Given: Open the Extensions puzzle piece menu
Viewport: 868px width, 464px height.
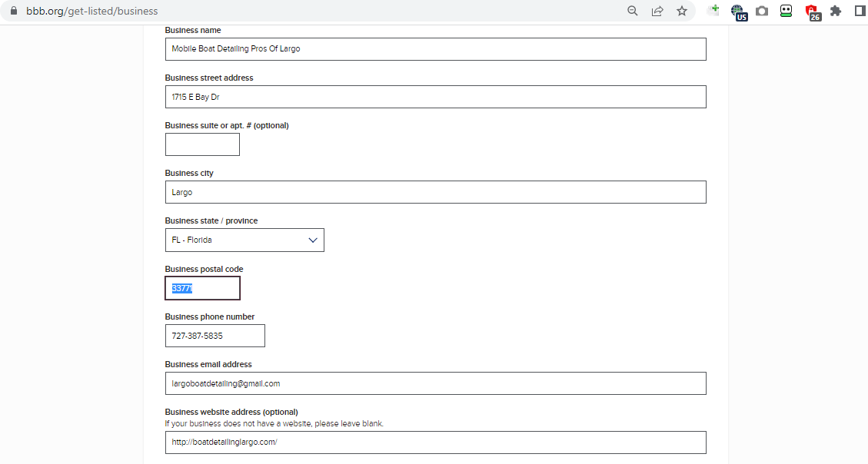Looking at the screenshot, I should 836,11.
